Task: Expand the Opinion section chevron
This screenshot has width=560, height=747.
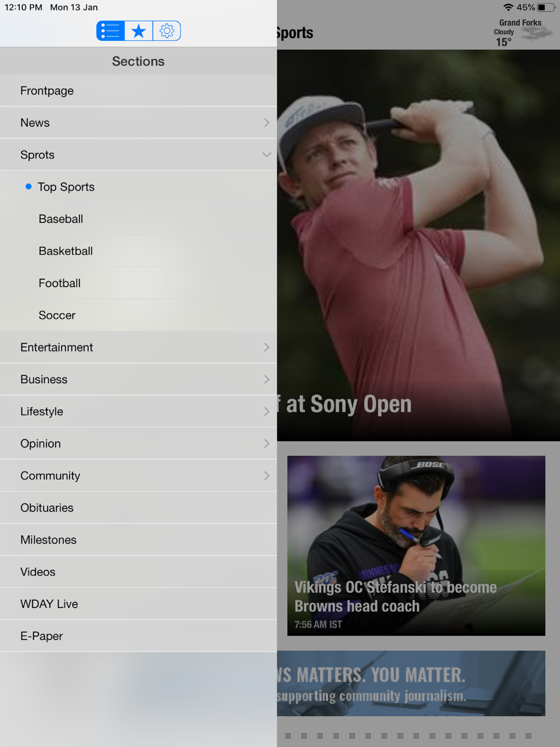Action: point(267,443)
